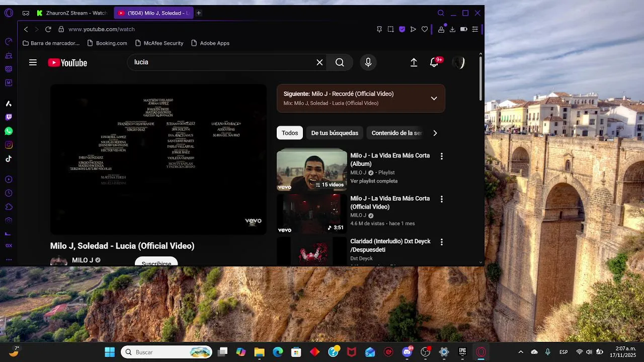
Task: Start voice search with microphone
Action: [368, 62]
